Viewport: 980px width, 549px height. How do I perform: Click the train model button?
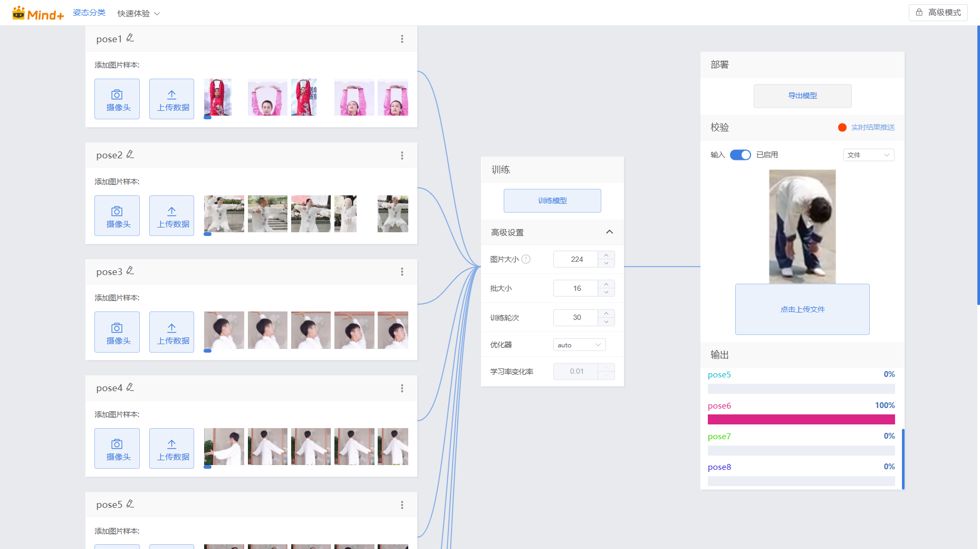point(552,201)
